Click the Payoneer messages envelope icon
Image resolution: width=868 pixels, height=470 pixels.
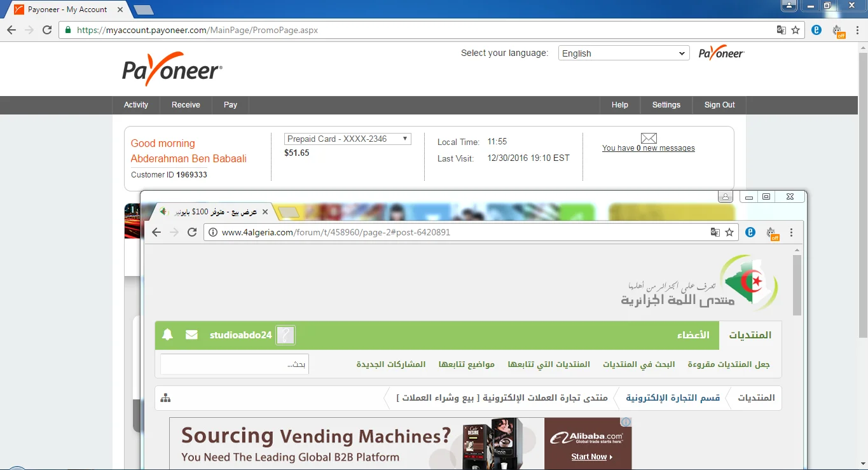(648, 138)
